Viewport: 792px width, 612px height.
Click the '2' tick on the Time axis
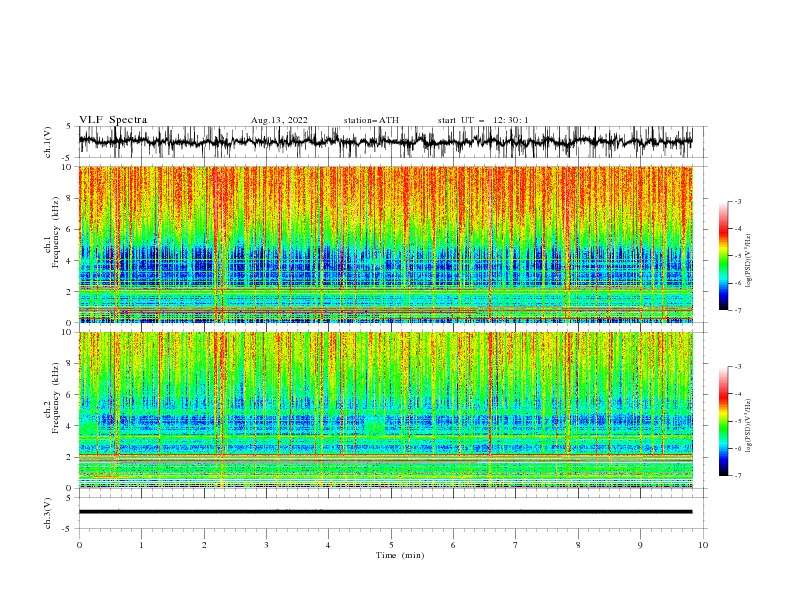point(204,545)
